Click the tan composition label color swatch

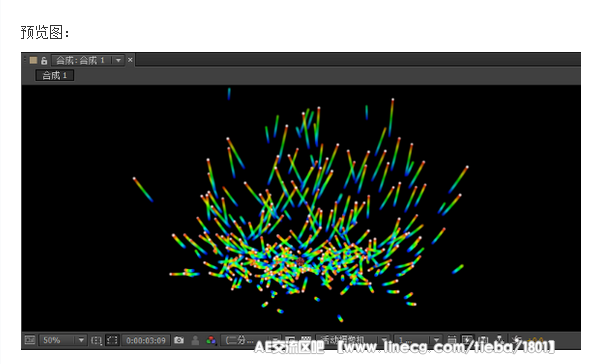[x=33, y=60]
